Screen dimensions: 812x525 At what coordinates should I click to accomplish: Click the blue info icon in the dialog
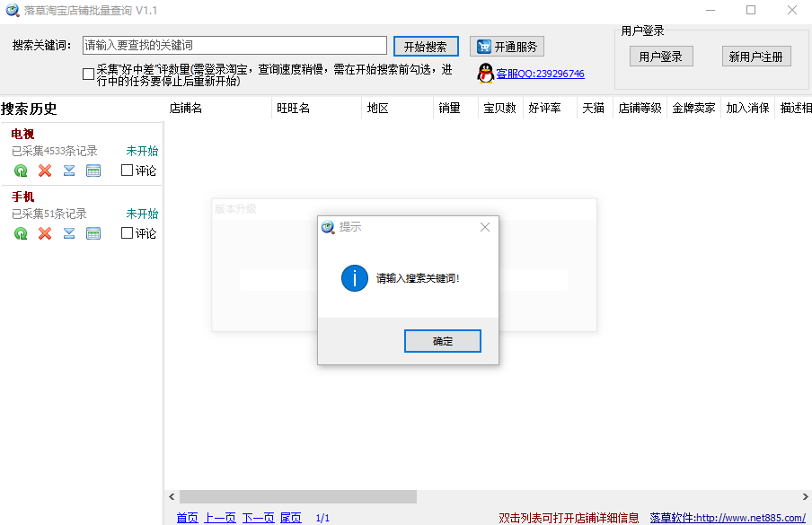point(354,278)
